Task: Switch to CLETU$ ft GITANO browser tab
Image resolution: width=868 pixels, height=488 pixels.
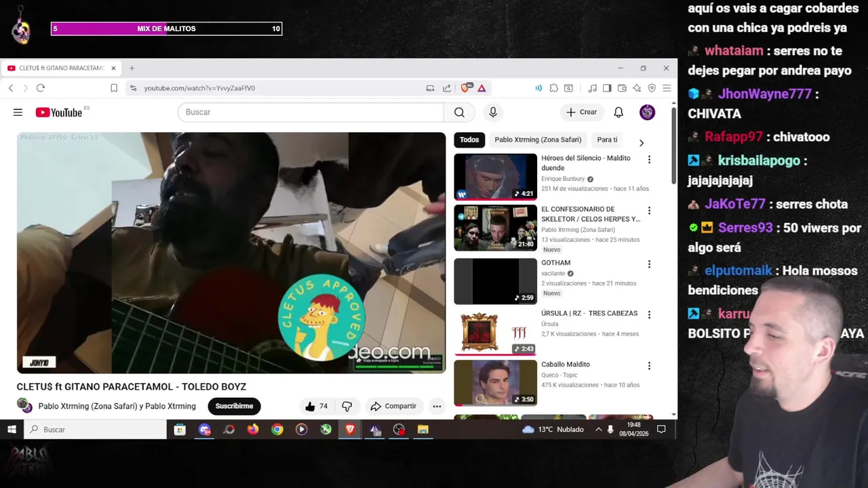Action: pyautogui.click(x=60, y=68)
